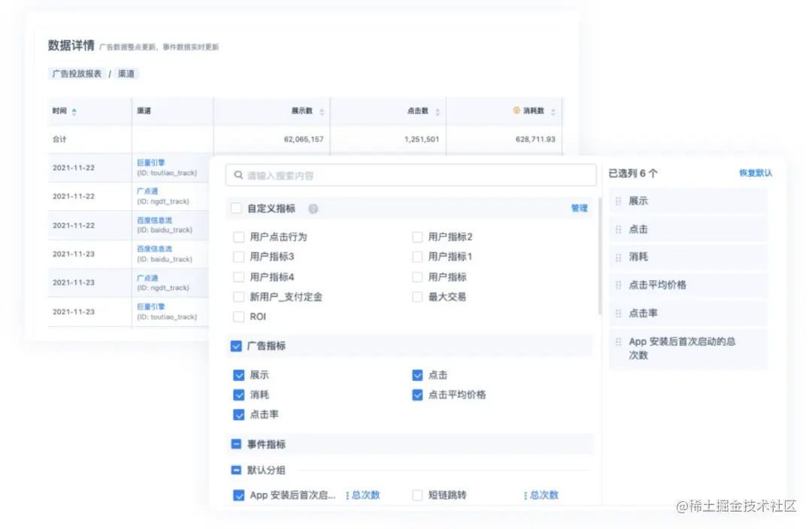Check the 最大交易 option
The height and width of the screenshot is (529, 812).
click(x=417, y=297)
